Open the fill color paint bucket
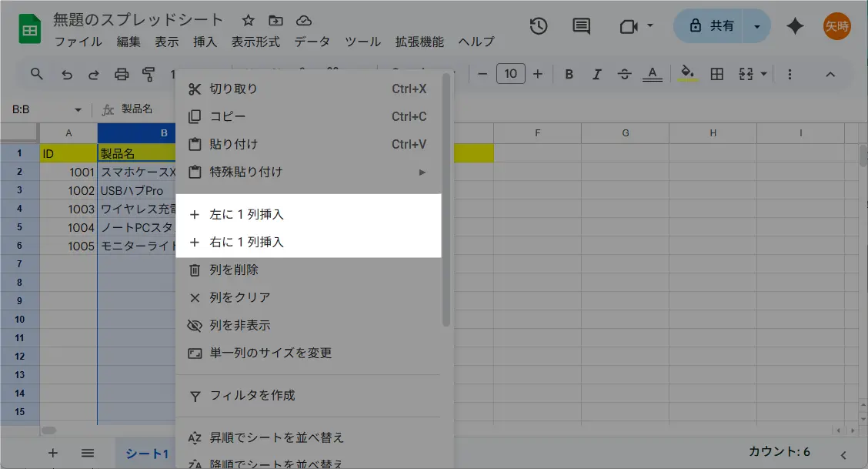The image size is (868, 469). (x=688, y=75)
